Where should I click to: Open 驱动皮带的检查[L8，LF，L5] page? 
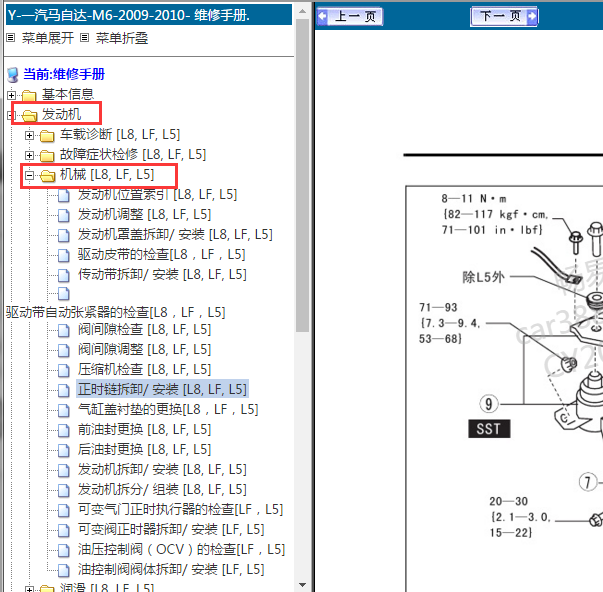pos(162,254)
